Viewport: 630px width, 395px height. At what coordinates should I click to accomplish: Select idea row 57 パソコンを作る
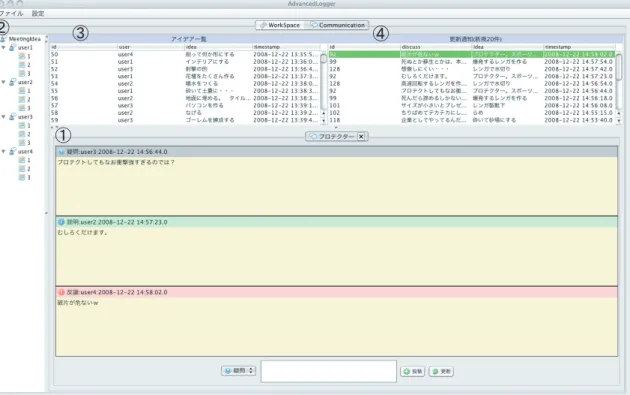(x=185, y=105)
